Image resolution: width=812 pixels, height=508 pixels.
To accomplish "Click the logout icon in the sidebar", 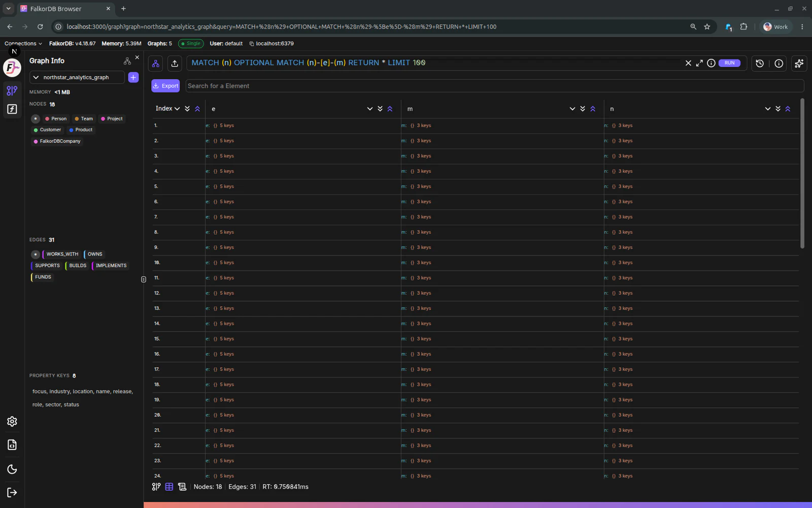I will pos(12,492).
